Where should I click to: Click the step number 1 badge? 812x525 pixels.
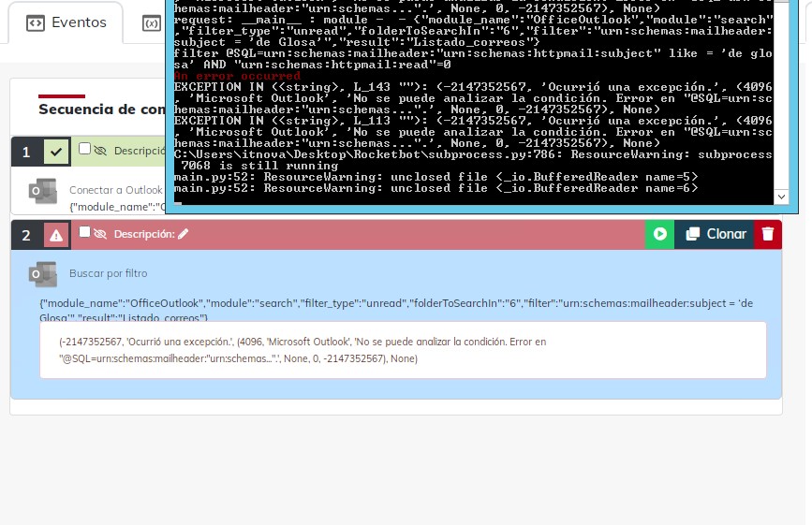click(x=26, y=152)
